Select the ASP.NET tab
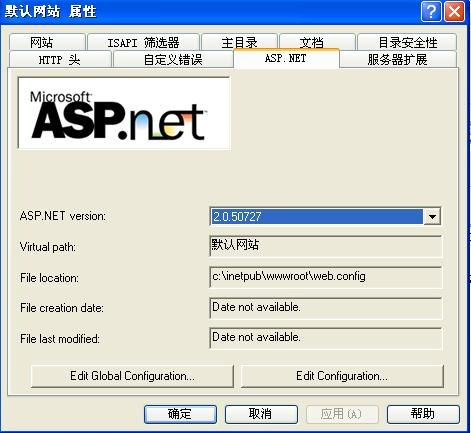The height and width of the screenshot is (433, 471). click(x=286, y=58)
